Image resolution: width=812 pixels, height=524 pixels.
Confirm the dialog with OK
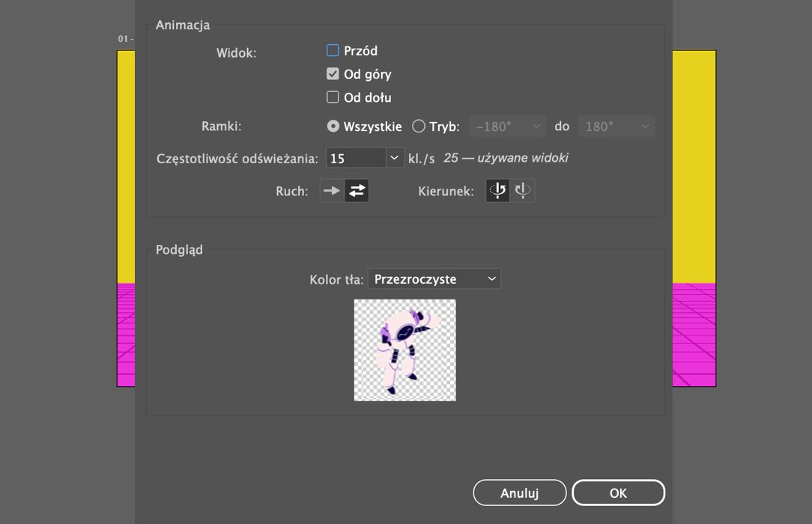pos(618,493)
